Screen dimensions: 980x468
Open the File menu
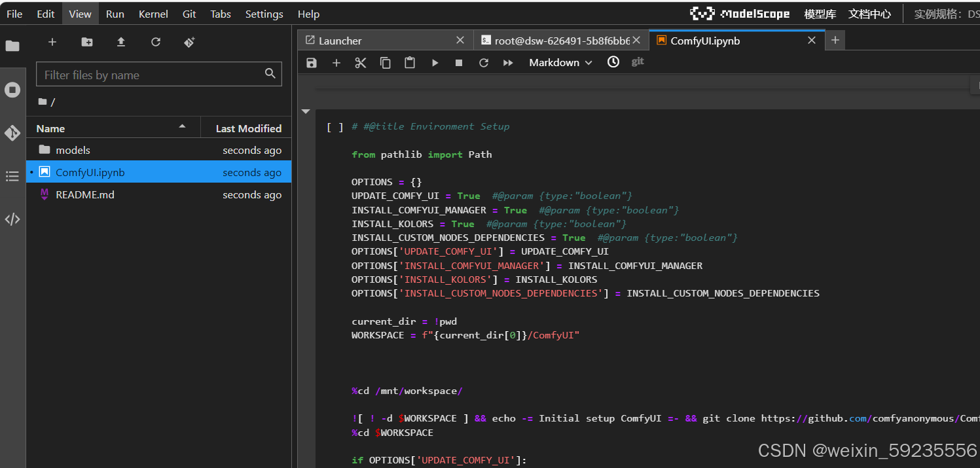click(x=14, y=14)
